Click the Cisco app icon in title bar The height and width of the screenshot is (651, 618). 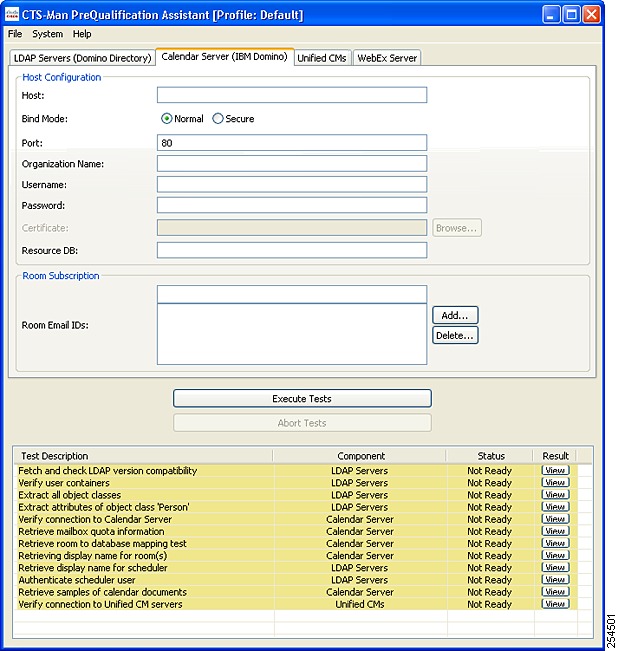[12, 15]
